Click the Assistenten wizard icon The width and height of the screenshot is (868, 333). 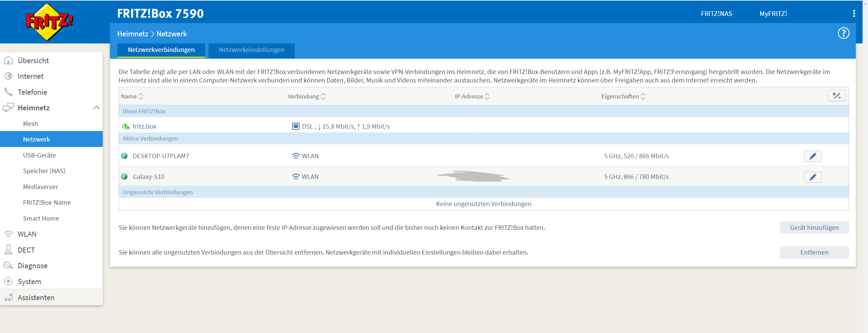(8, 297)
